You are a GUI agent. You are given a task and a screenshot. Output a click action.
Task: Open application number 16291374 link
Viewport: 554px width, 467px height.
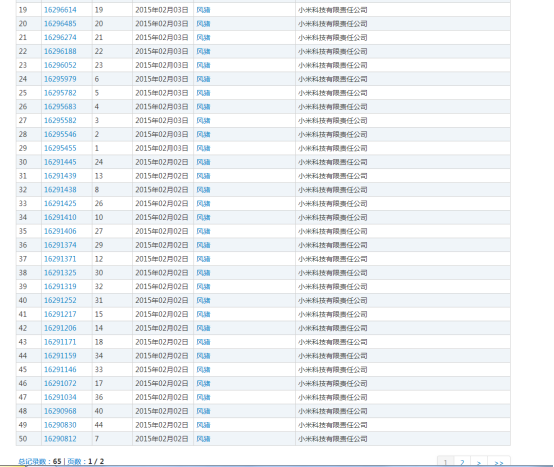point(60,245)
